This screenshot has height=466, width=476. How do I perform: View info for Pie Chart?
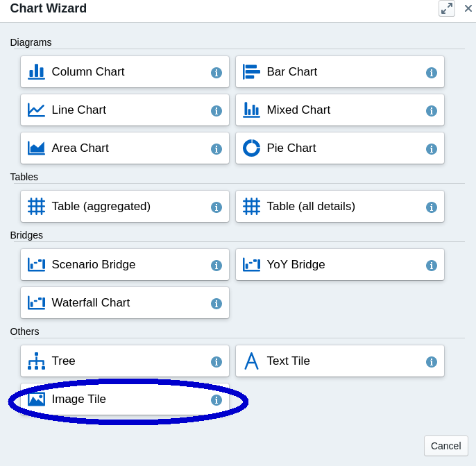click(432, 149)
